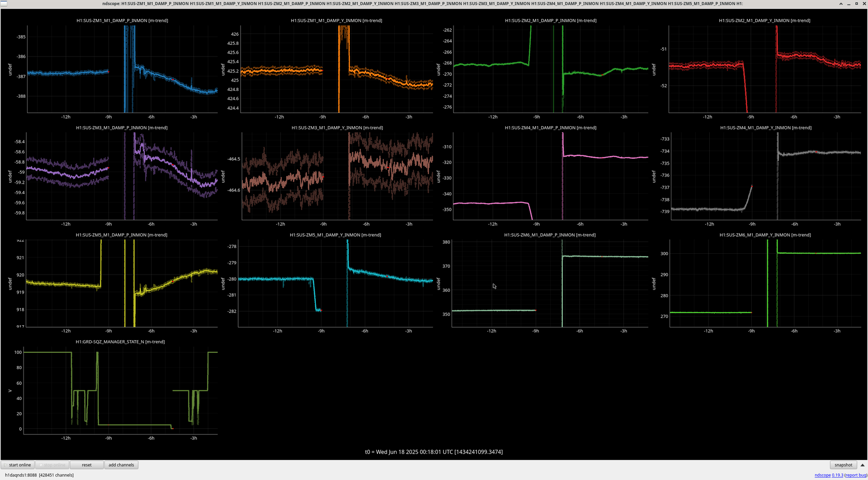Select the ZM5_M1_DAMP_Y_INMON plot title
This screenshot has height=480, width=868.
click(x=335, y=235)
